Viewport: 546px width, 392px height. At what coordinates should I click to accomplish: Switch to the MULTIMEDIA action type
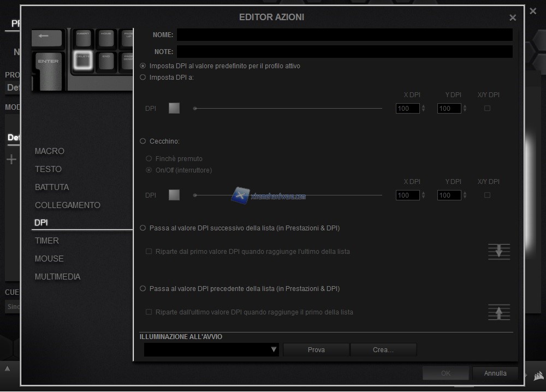coord(57,277)
